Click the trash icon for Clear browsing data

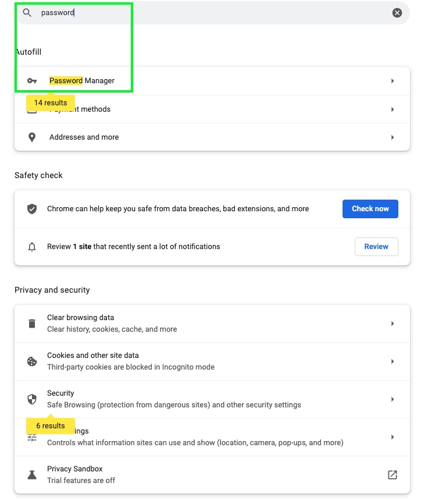(32, 324)
